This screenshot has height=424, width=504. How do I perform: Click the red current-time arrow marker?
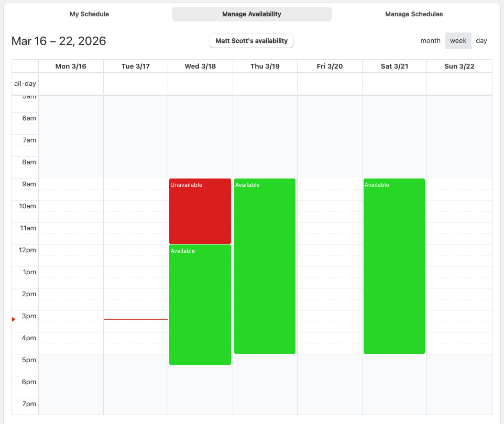[14, 319]
